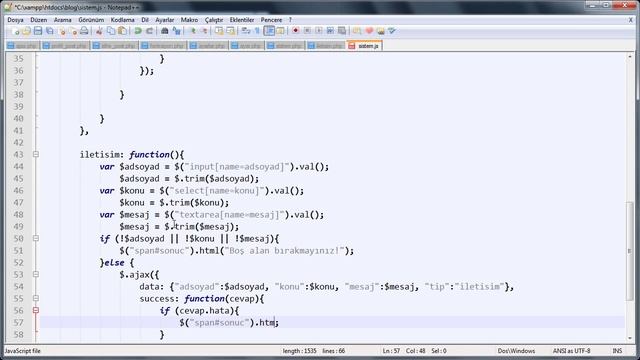Open the Çalıştır menu

coord(214,20)
